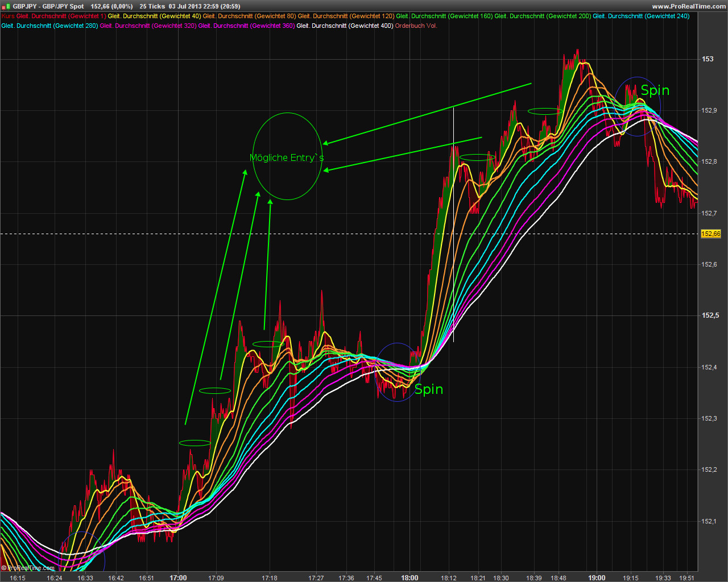Select Gleit. Durchschnitt (Gewichtet 1) legend

[61, 16]
